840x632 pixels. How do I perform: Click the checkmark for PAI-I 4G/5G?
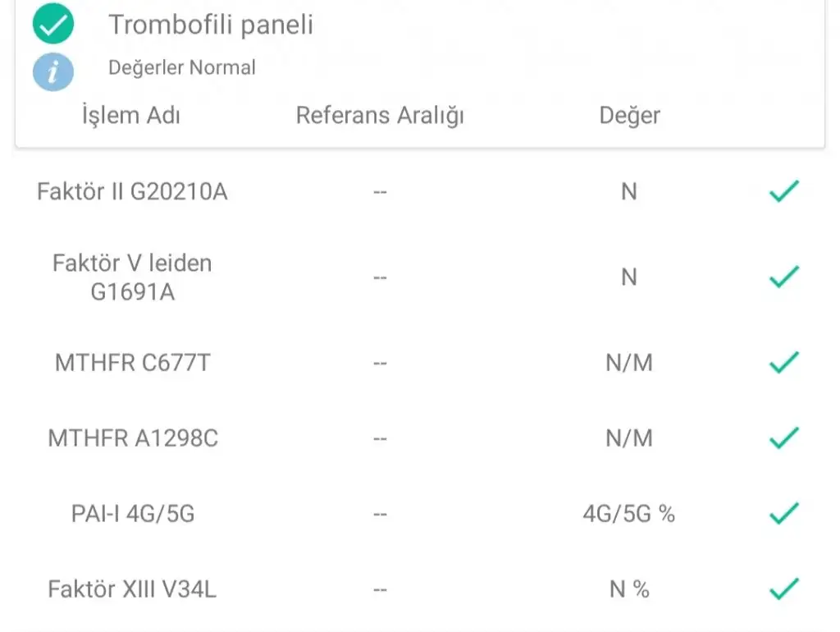pyautogui.click(x=783, y=515)
